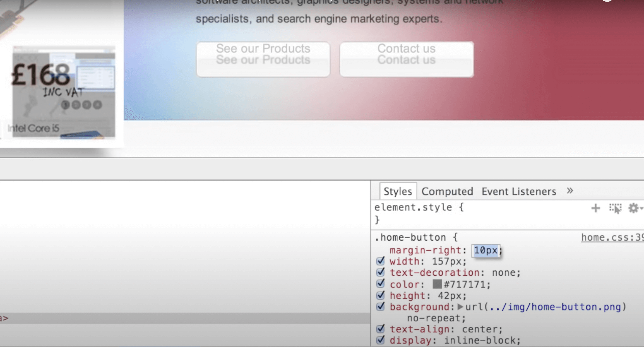Viewport: 644px width, 347px height.
Task: Click the #717171 color swatch
Action: tap(437, 284)
